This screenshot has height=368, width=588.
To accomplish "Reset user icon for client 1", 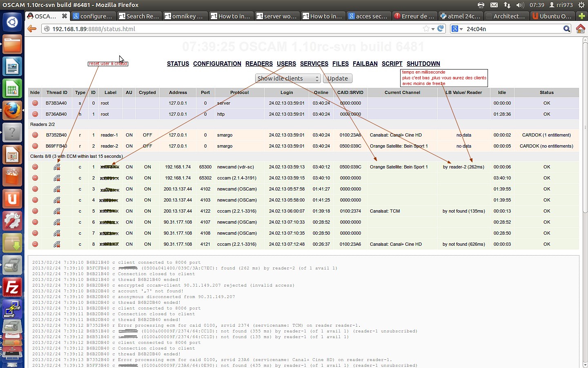I will click(57, 167).
